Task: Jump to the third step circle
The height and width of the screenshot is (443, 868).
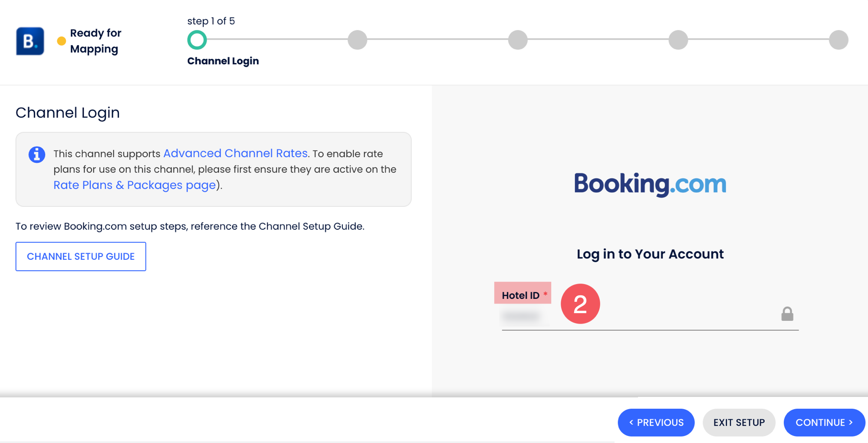Action: coord(518,40)
